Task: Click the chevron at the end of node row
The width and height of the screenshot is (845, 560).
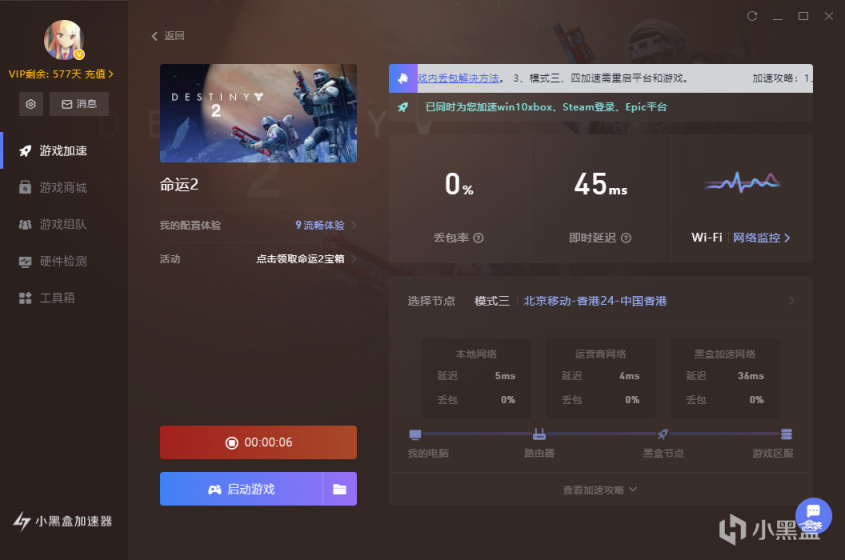Action: pyautogui.click(x=791, y=301)
